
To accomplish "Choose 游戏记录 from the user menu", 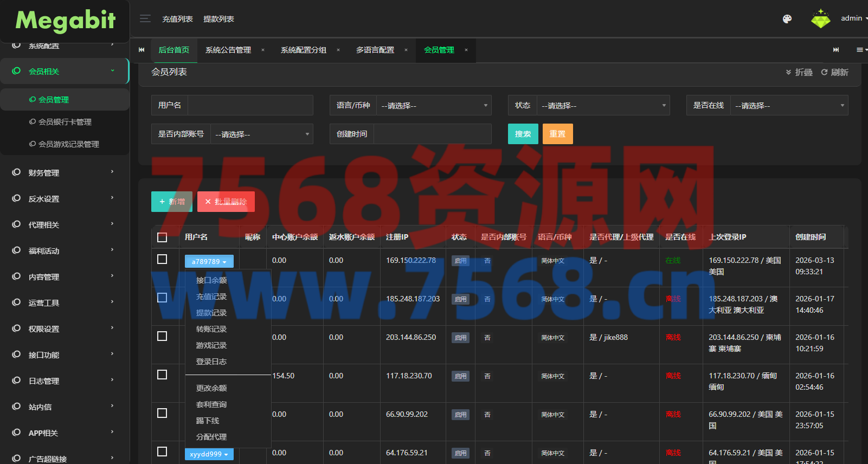I will click(x=211, y=345).
